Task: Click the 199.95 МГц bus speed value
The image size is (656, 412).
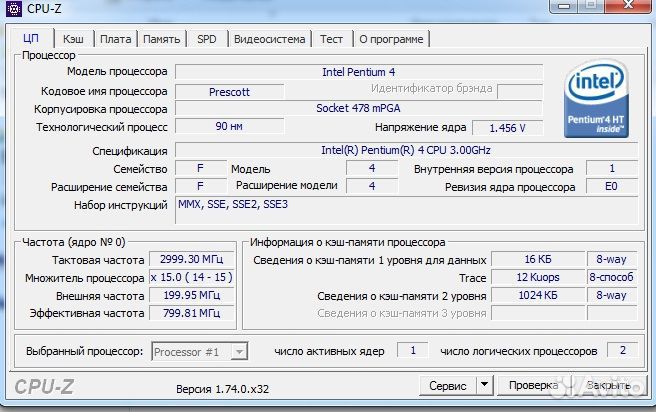Action: [x=191, y=295]
